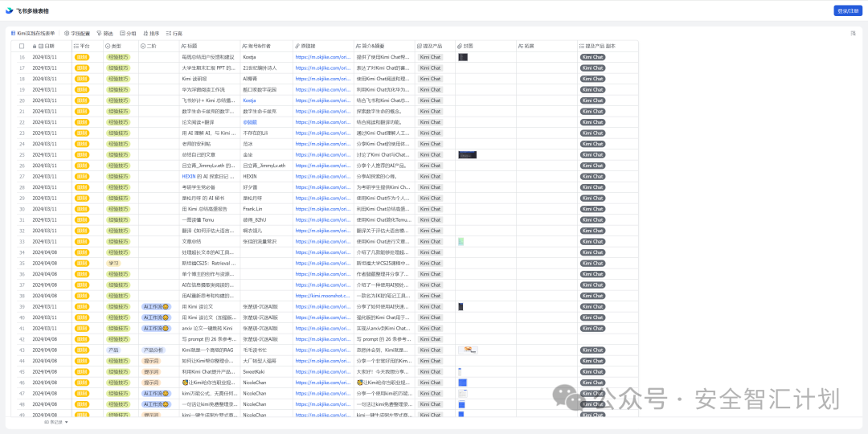This screenshot has height=434, width=868.
Task: Click the 拓展 column header
Action: coord(547,46)
